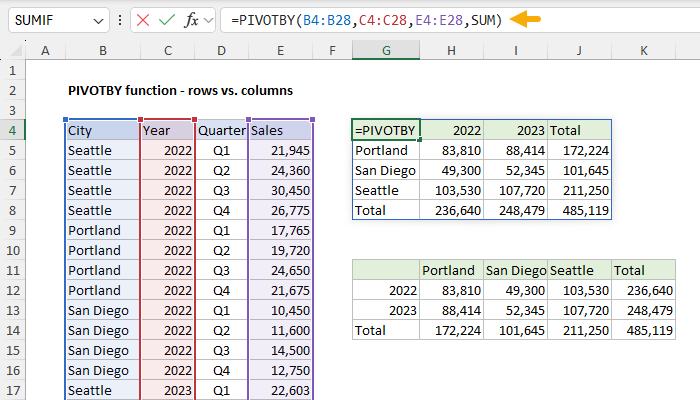Screen dimensions: 700x400
Task: Confirm the formula with the green checkmark
Action: (167, 20)
